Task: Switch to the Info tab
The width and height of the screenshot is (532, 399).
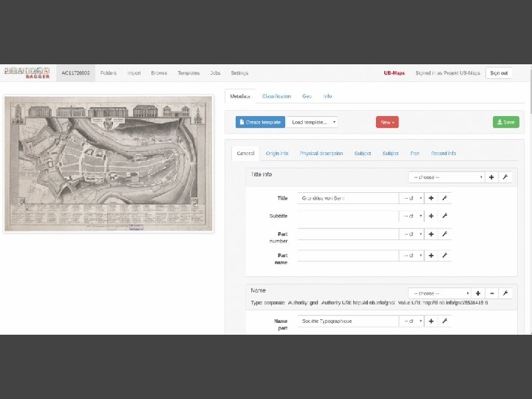Action: (327, 96)
